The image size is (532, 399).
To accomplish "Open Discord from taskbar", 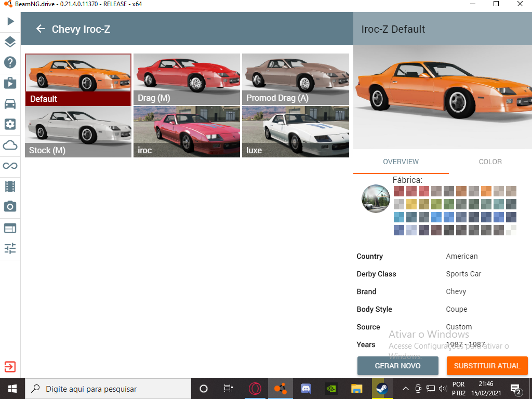I will pyautogui.click(x=306, y=389).
